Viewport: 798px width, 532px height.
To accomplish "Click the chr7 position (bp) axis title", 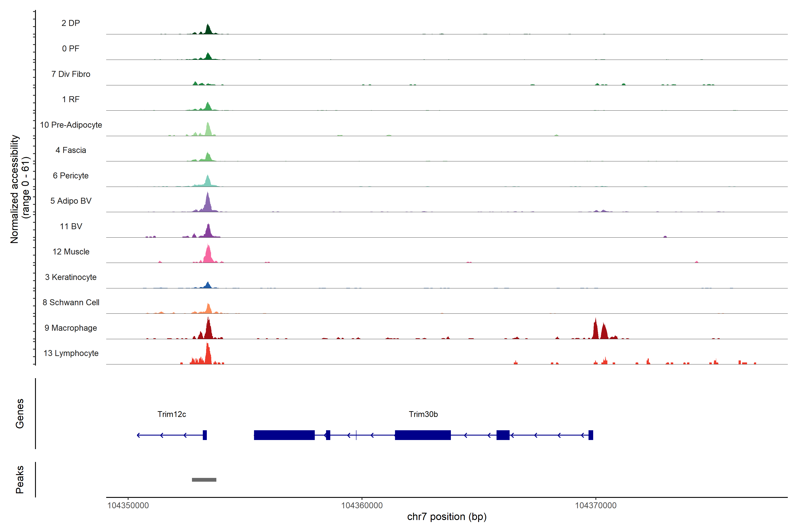I will tap(446, 517).
